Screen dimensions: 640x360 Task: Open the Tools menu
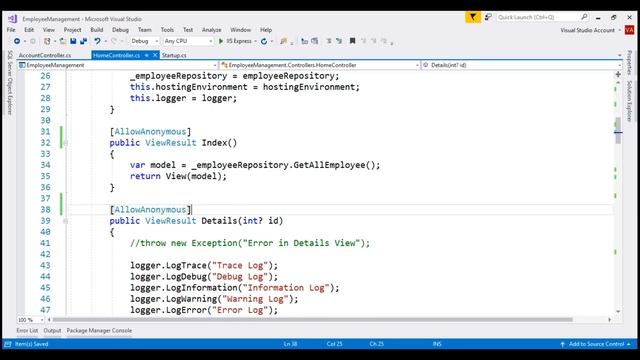click(167, 30)
